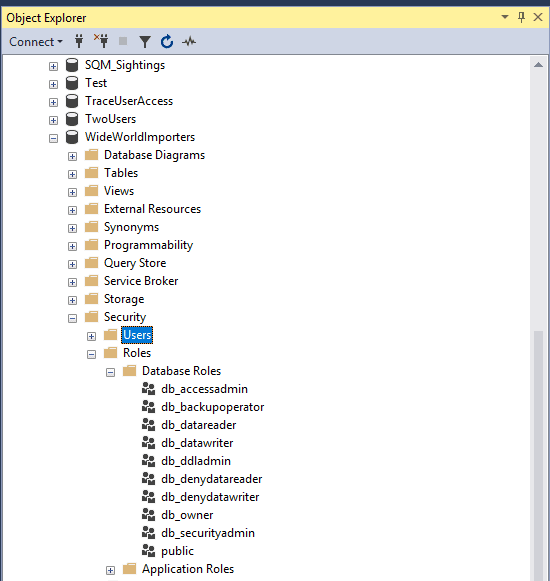Image resolution: width=550 pixels, height=581 pixels.
Task: Collapse the Security folder
Action: tap(72, 318)
